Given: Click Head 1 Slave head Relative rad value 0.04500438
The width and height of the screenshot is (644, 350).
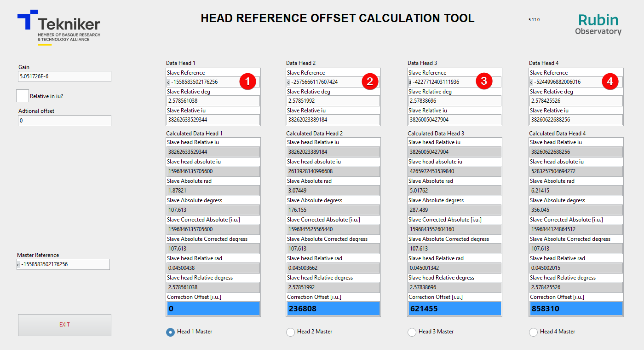Looking at the screenshot, I should 213,268.
